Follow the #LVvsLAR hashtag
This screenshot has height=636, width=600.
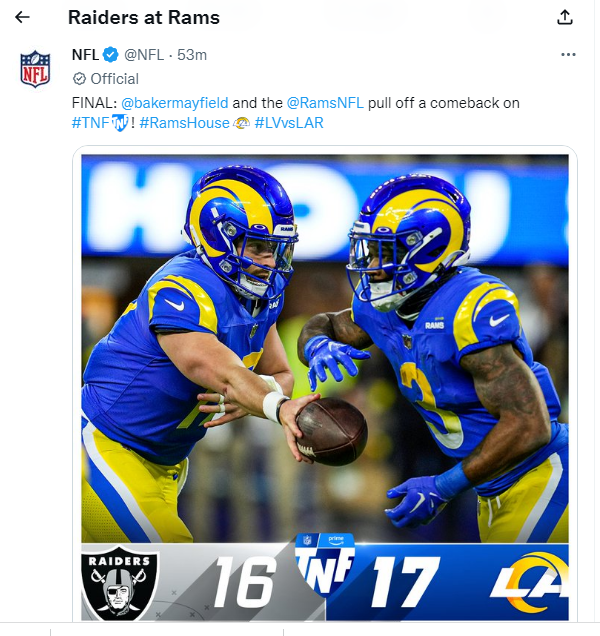[x=289, y=124]
